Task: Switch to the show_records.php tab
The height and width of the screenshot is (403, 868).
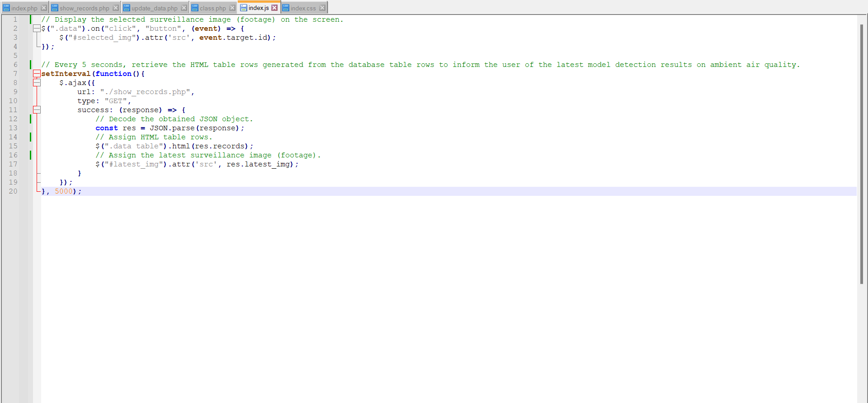Action: click(x=84, y=8)
